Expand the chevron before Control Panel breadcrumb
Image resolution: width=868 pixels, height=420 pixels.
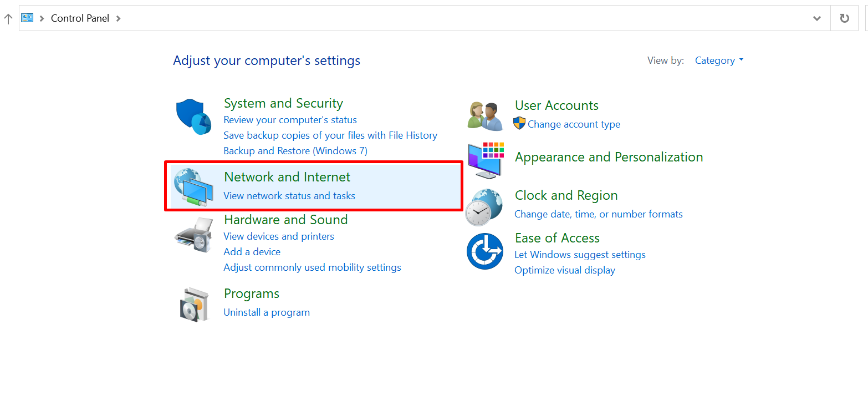click(x=42, y=18)
